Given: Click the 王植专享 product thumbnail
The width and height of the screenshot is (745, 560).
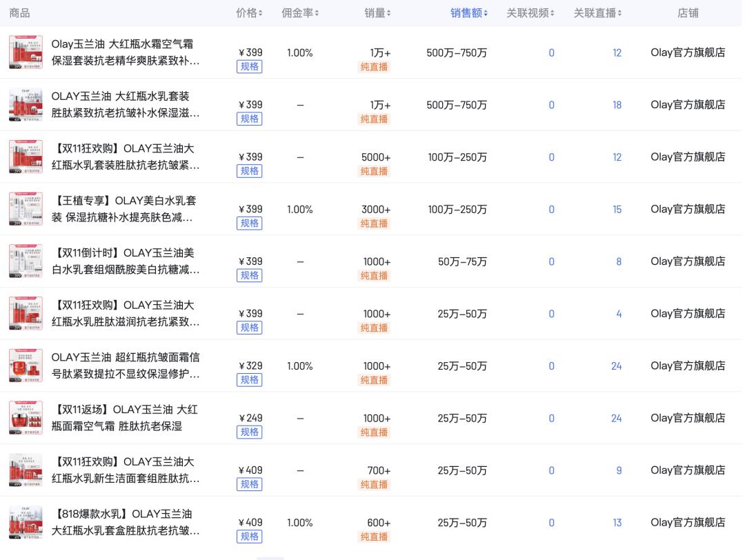Looking at the screenshot, I should (26, 208).
